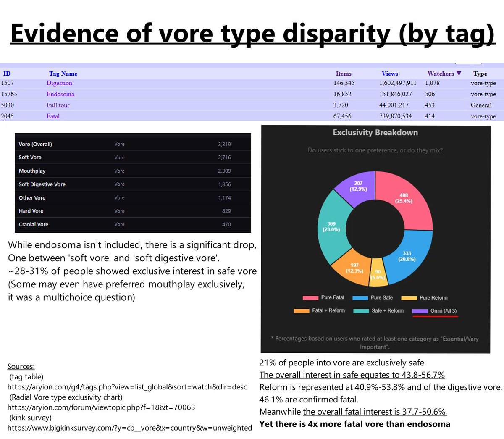Click the Views column header
The width and height of the screenshot is (504, 439).
click(x=390, y=74)
